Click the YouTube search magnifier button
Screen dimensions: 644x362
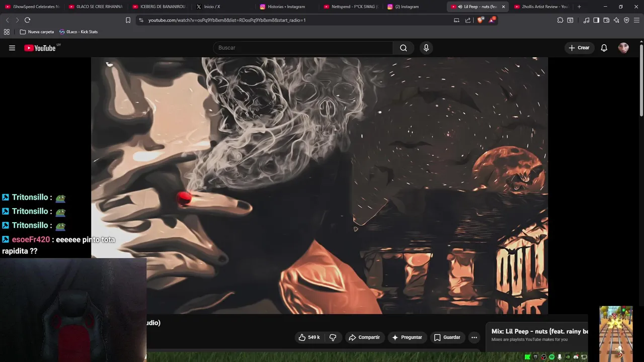point(404,48)
